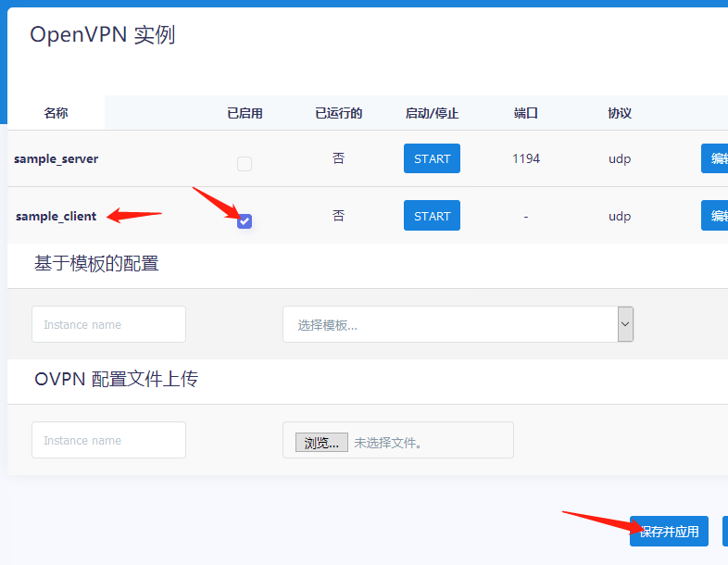The width and height of the screenshot is (728, 565).
Task: Click the 浏览... file browse button
Action: (321, 443)
